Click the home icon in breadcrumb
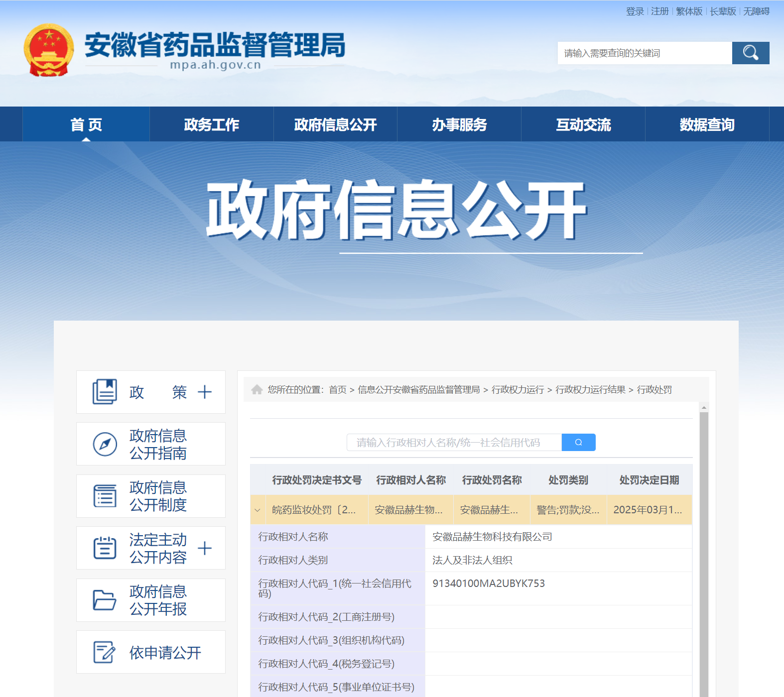784x697 pixels. [x=257, y=389]
